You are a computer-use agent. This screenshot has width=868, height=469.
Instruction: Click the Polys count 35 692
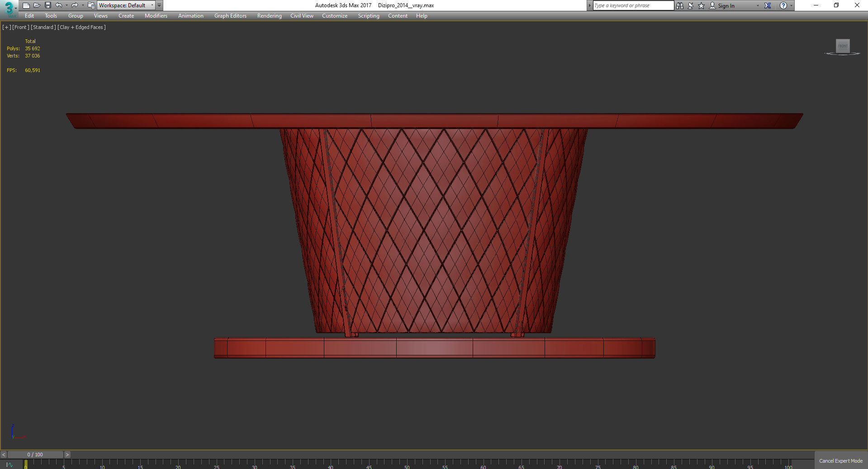pos(33,48)
